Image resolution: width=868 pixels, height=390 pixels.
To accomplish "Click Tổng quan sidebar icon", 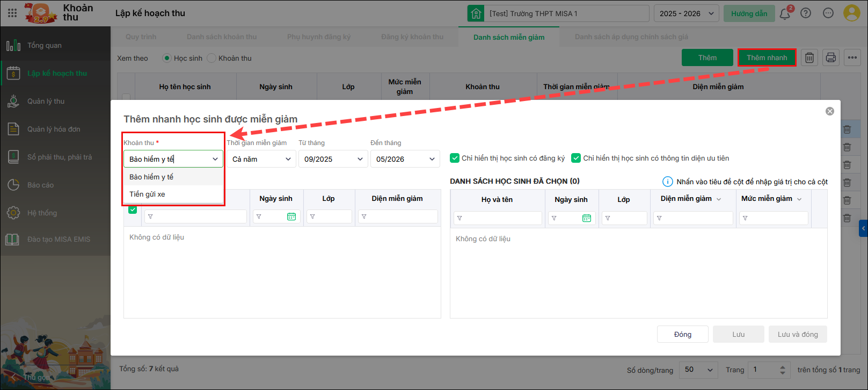I will click(x=13, y=45).
